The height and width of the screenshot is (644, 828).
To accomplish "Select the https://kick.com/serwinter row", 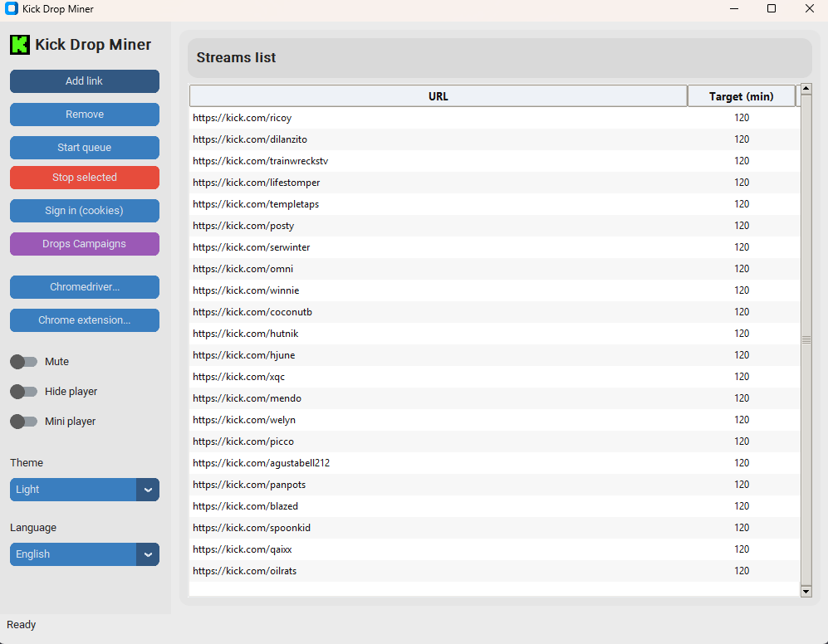I will click(x=495, y=247).
